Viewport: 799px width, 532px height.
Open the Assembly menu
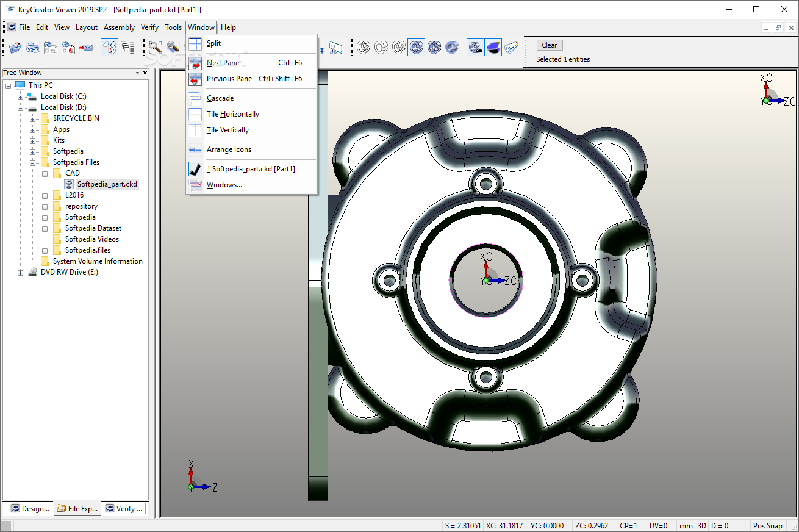(119, 27)
